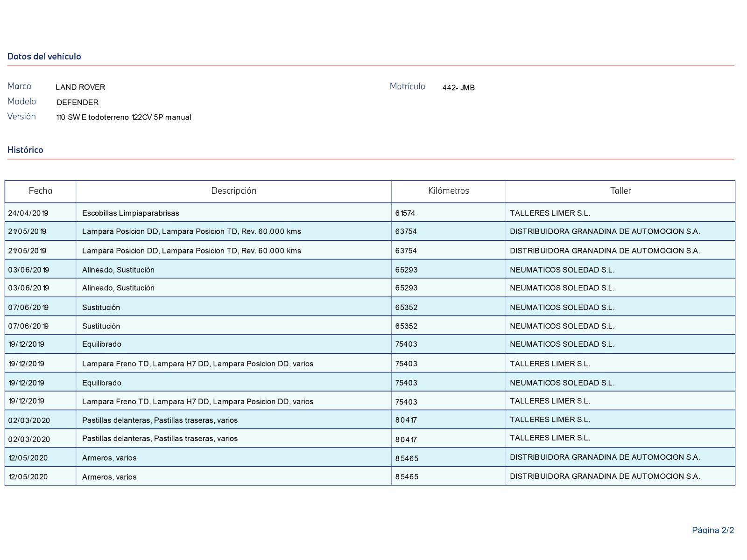
Task: Click the Taller column header
Action: pos(620,191)
